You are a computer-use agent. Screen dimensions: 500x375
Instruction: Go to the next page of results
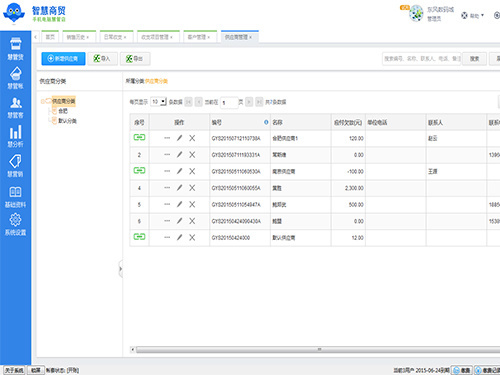coord(249,102)
